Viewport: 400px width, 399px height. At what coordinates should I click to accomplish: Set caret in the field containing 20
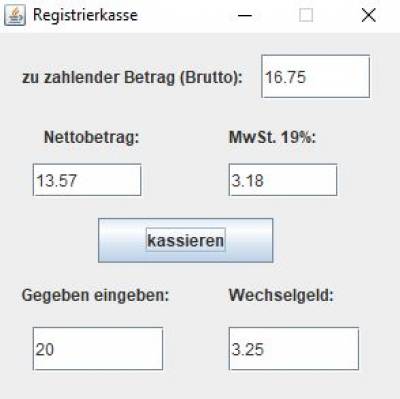click(98, 349)
